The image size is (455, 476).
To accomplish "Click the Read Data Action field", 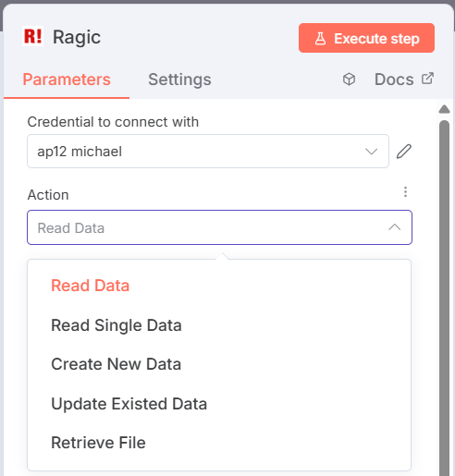I will click(x=219, y=227).
